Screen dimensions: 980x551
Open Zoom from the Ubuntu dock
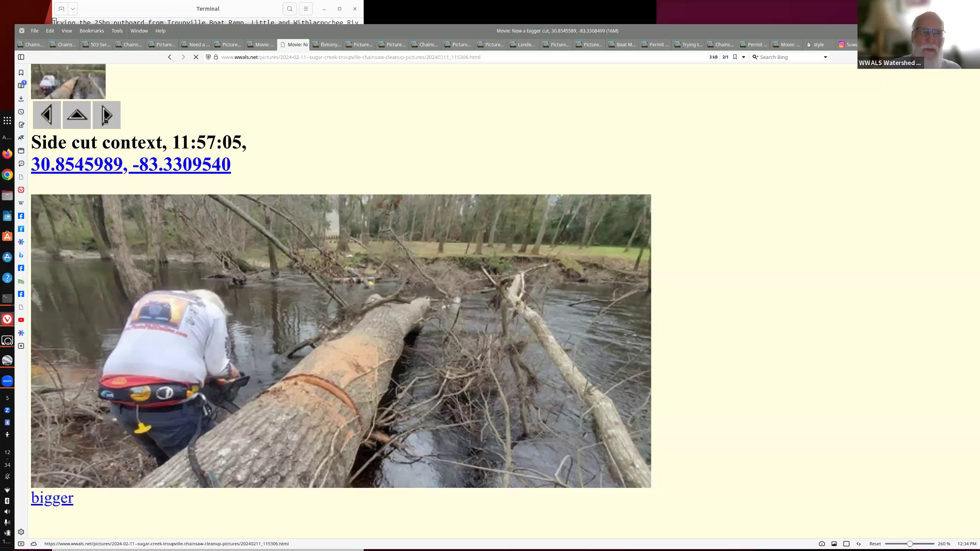click(x=7, y=381)
